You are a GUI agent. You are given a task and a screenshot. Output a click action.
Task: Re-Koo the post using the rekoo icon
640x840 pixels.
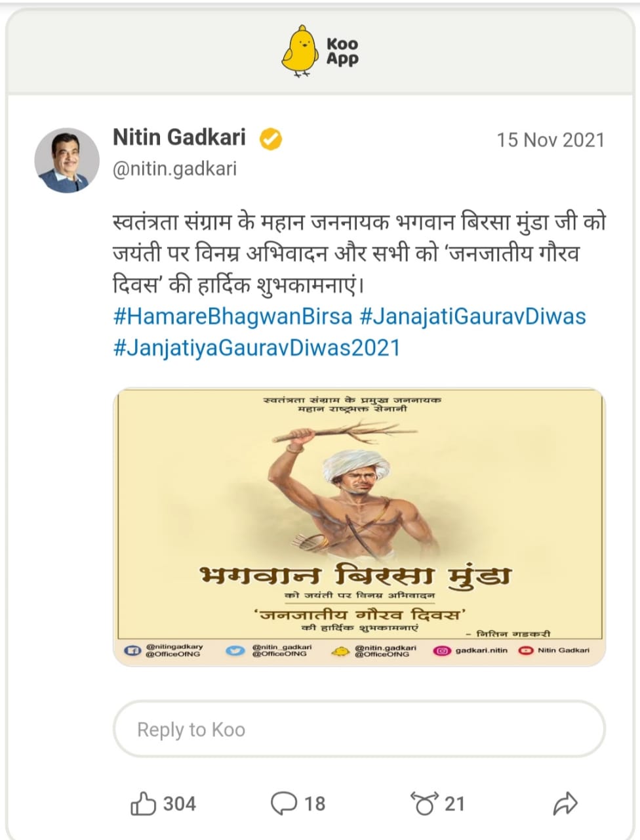click(424, 803)
